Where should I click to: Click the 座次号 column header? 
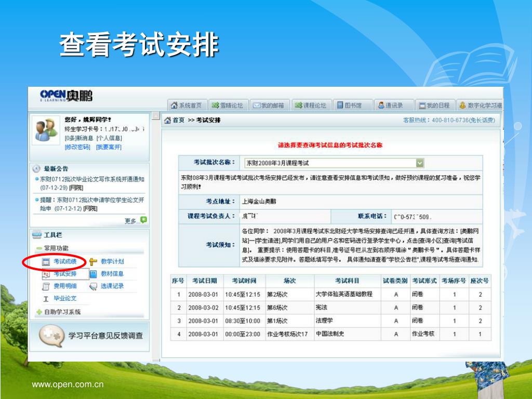click(480, 281)
